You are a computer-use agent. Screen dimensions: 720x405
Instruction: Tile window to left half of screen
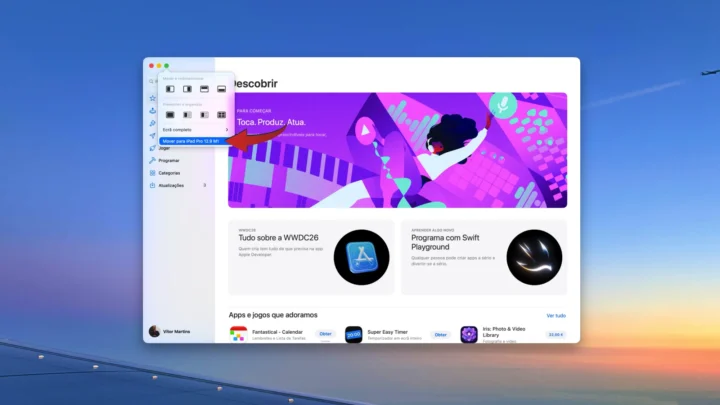click(x=170, y=89)
